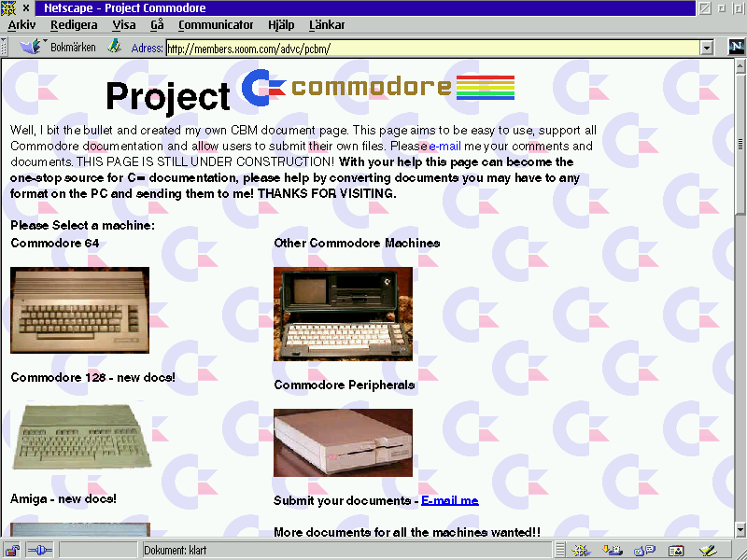Click in the Adress URL field

point(430,48)
